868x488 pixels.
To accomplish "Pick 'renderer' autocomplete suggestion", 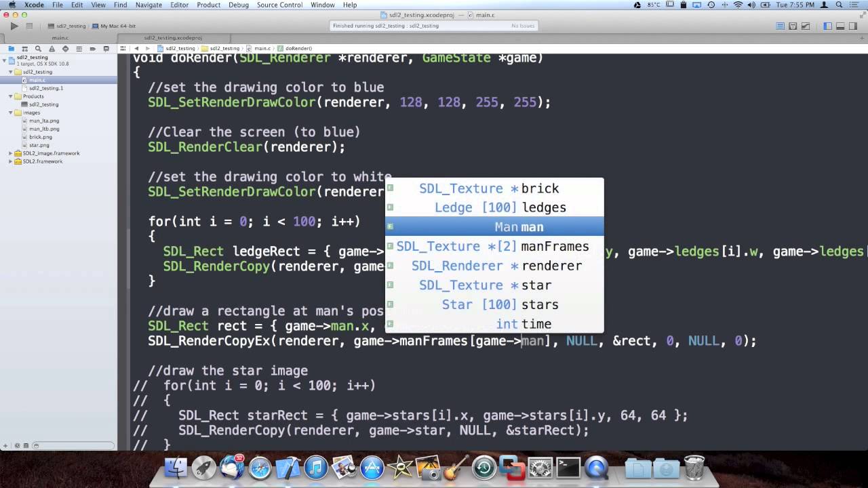I will pos(494,266).
